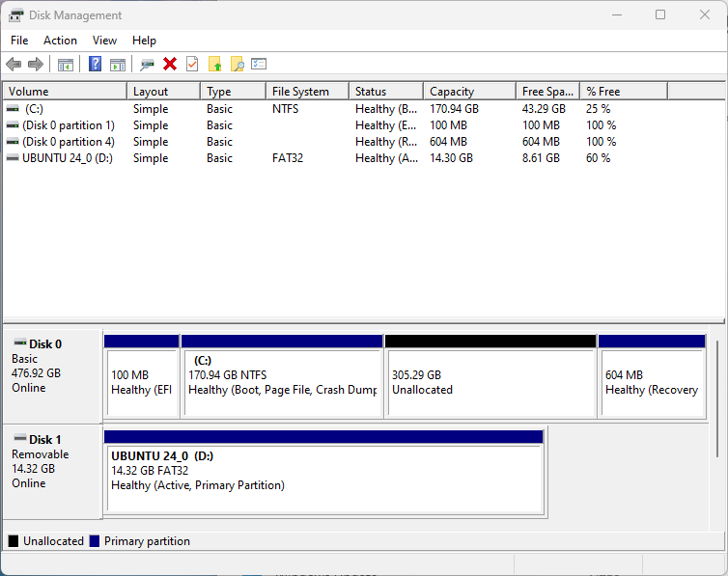This screenshot has height=576, width=728.
Task: Click the folder with green arrow icon
Action: 214,64
